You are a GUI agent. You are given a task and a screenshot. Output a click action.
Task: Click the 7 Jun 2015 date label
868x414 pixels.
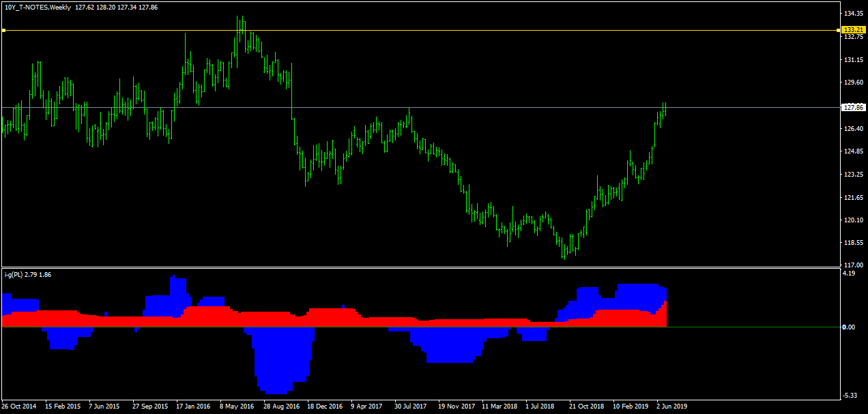click(x=104, y=406)
